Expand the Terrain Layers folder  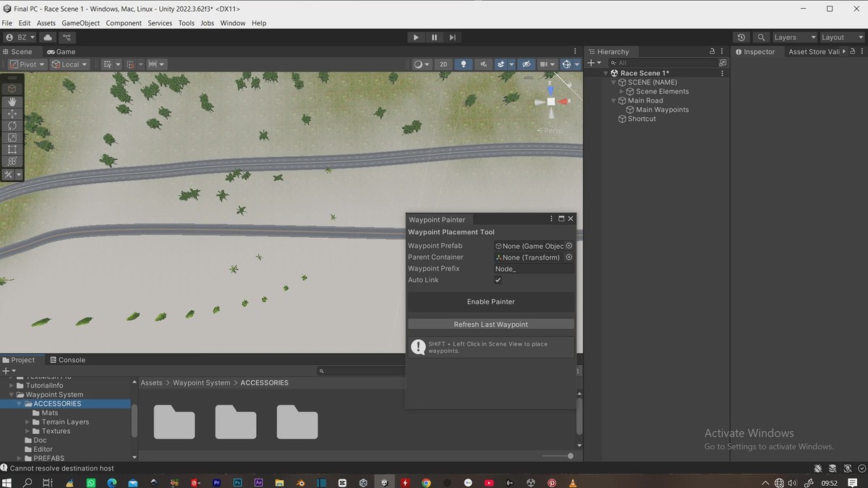pos(28,422)
